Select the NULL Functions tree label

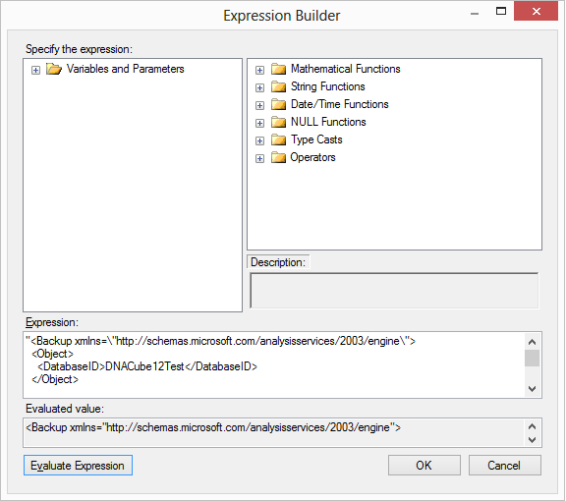(328, 122)
